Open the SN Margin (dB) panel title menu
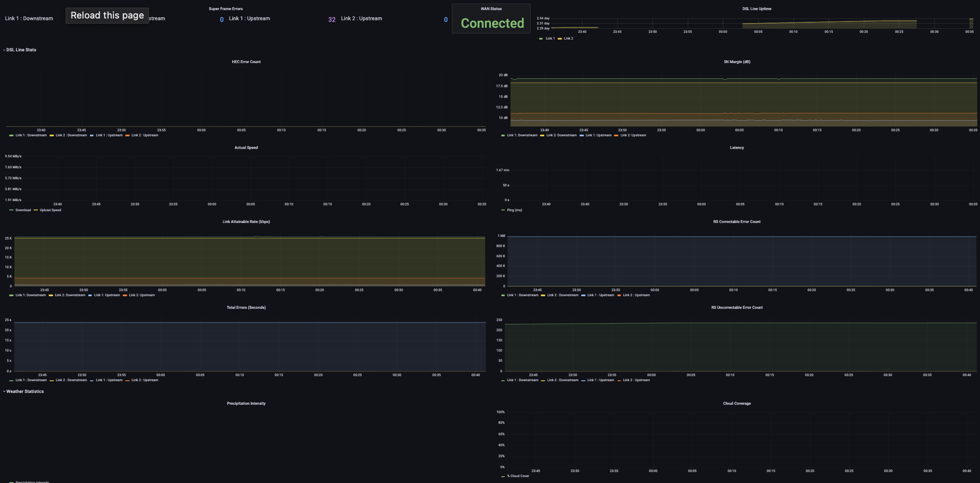 [x=736, y=62]
